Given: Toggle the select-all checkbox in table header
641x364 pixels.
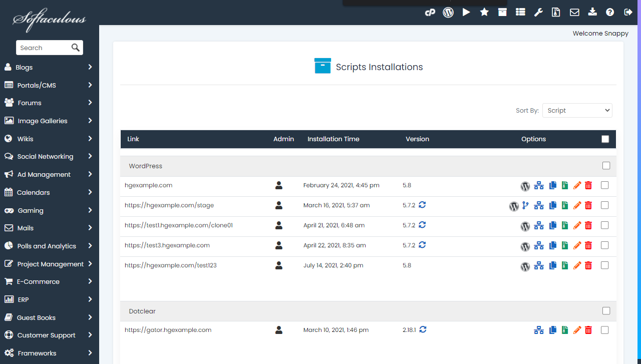Looking at the screenshot, I should point(605,139).
